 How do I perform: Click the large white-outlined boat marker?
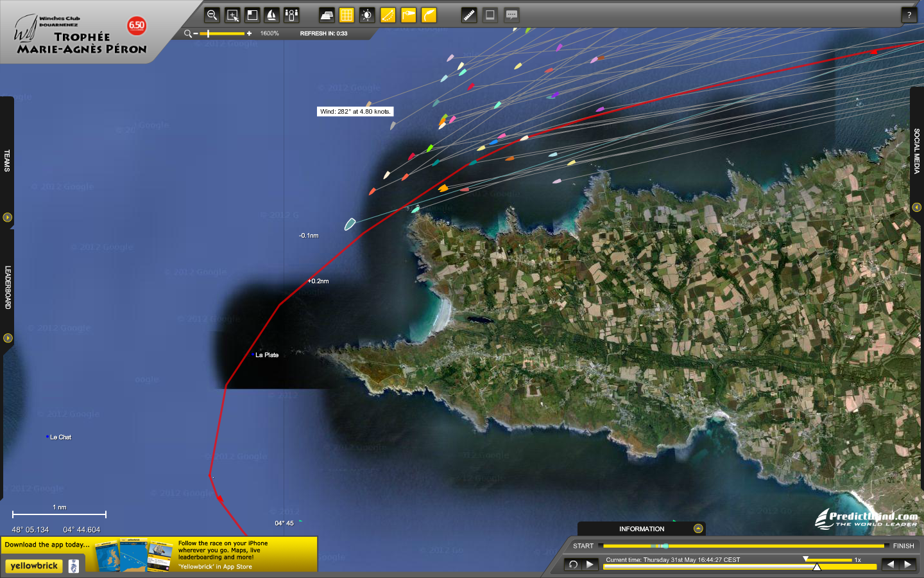tap(350, 224)
